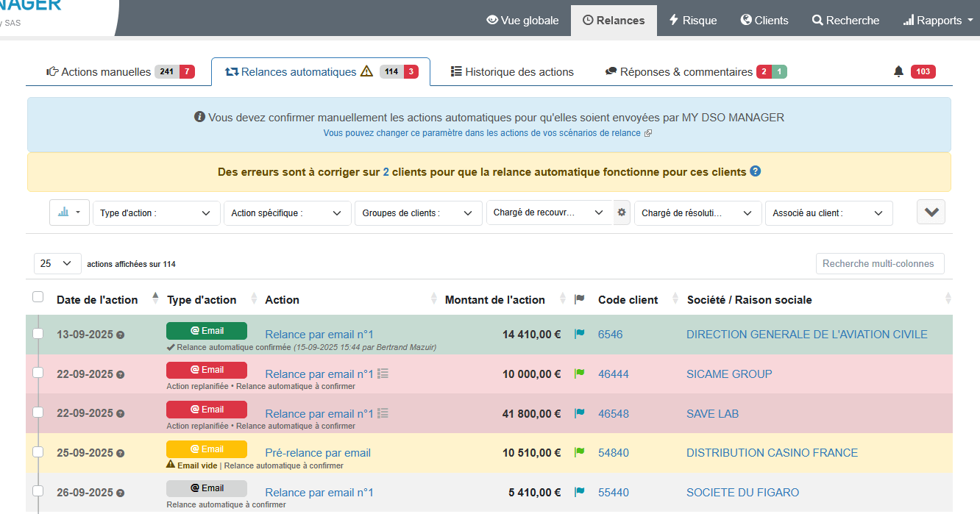
Task: Click the yellow Email badge for Pré-relance
Action: 207,449
